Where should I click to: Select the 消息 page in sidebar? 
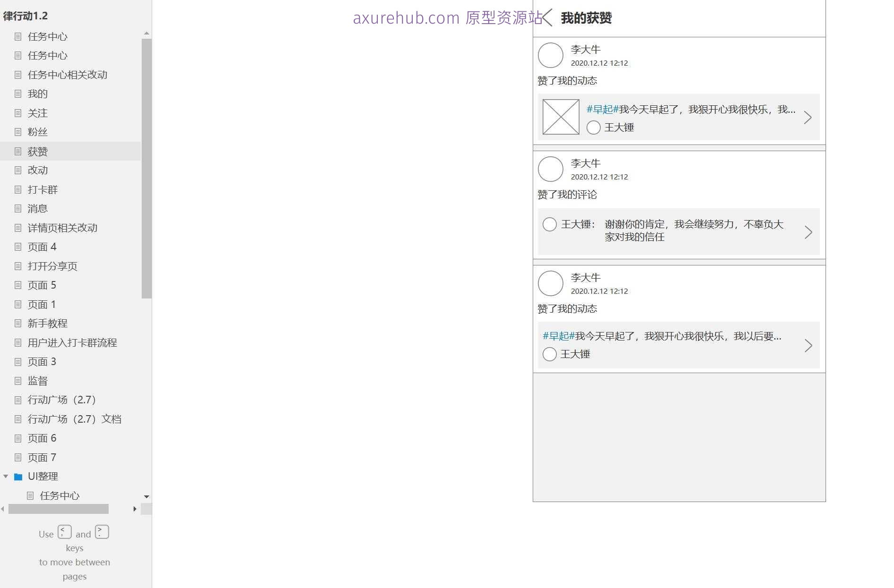click(x=37, y=208)
